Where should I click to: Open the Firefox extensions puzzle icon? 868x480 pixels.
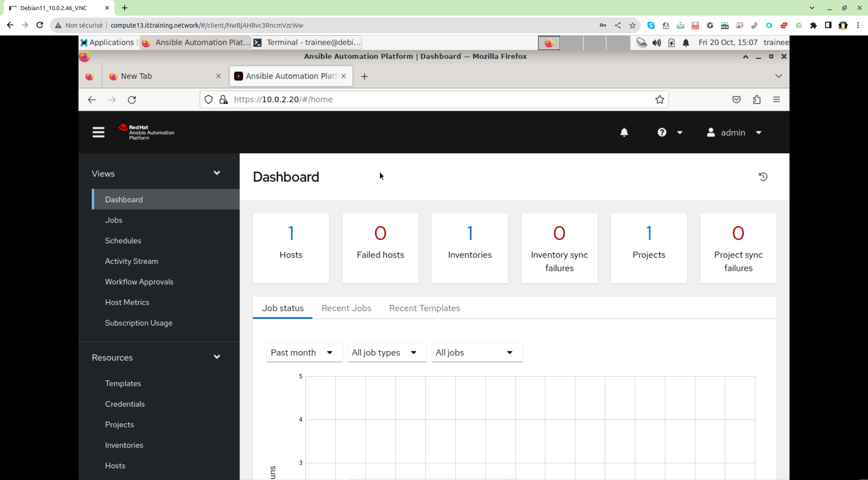(757, 100)
